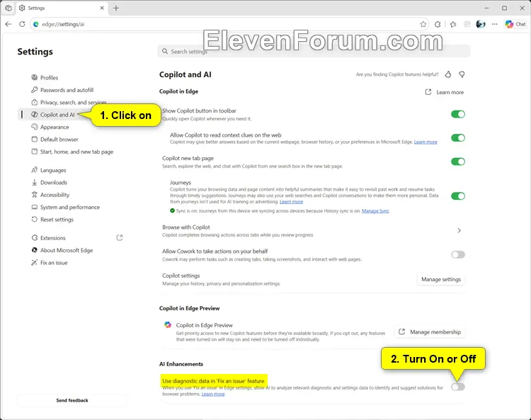Image resolution: width=531 pixels, height=420 pixels.
Task: Enable Allow Cowork to take actions
Action: point(458,254)
